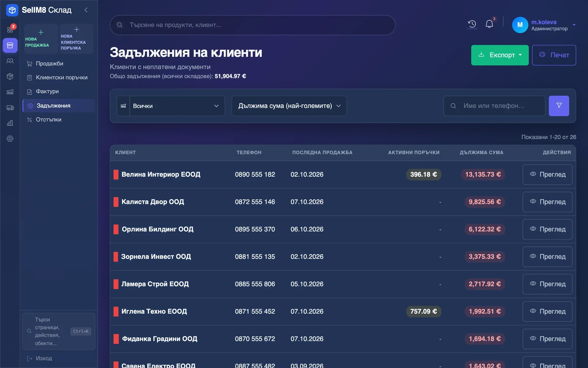588x368 pixels.
Task: Focus the Име или телефон filter field
Action: point(494,106)
